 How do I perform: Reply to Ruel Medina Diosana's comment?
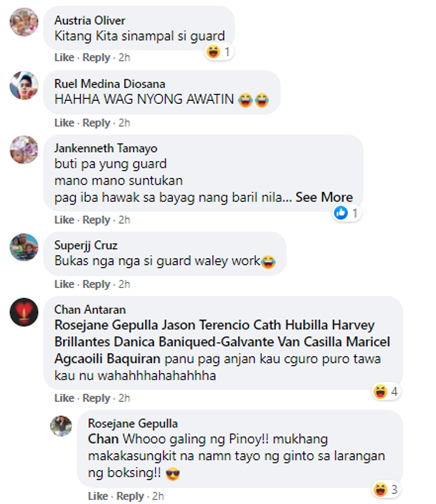[x=97, y=123]
